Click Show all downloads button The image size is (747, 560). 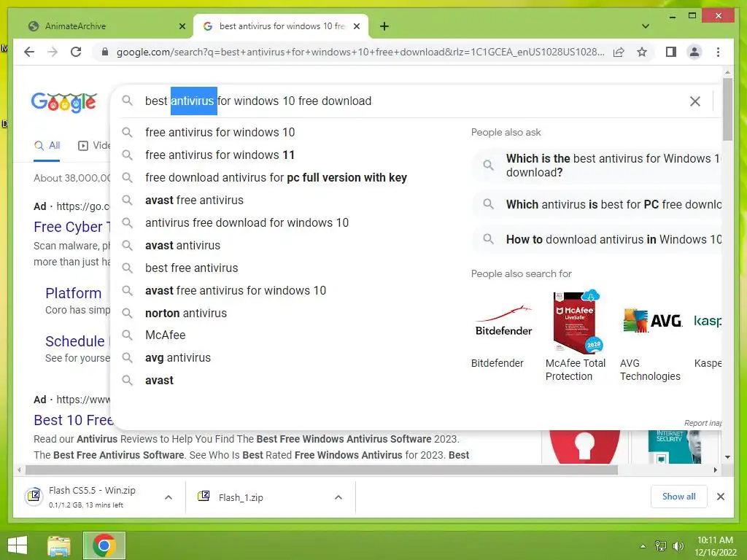[679, 497]
